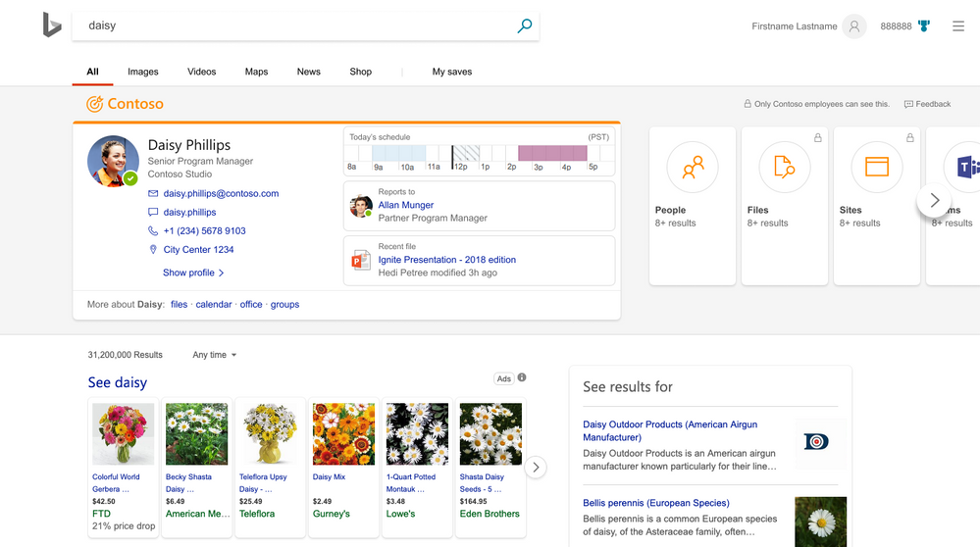Image resolution: width=980 pixels, height=547 pixels.
Task: Open Colorful World Gerbera product thumbnail
Action: tap(124, 434)
